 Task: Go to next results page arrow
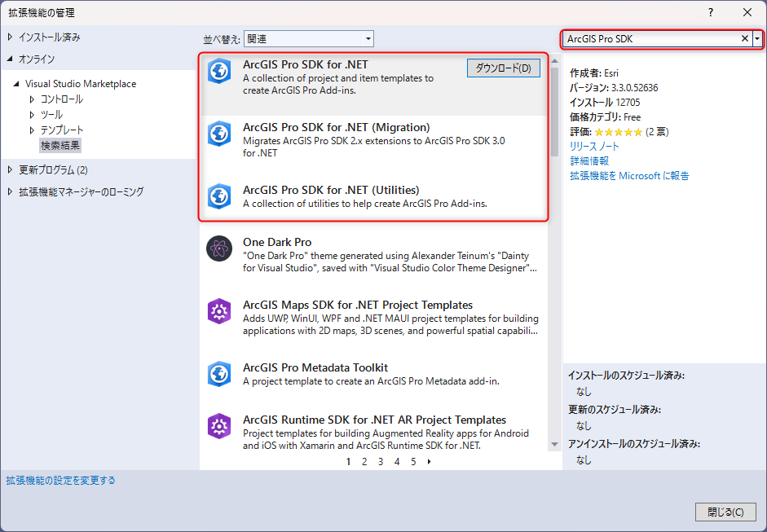coord(429,462)
